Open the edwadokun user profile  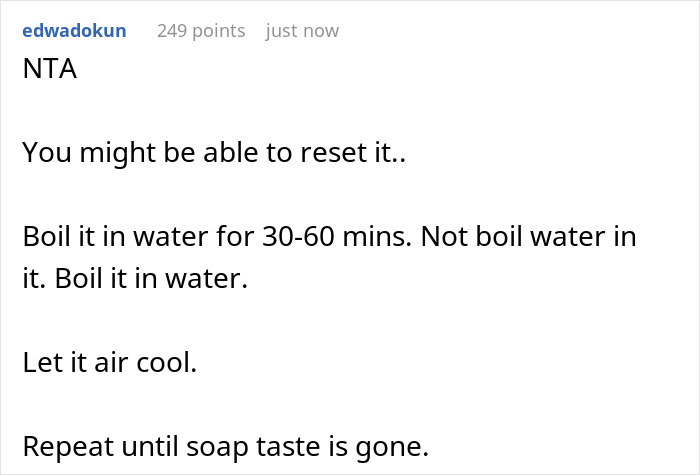point(74,31)
